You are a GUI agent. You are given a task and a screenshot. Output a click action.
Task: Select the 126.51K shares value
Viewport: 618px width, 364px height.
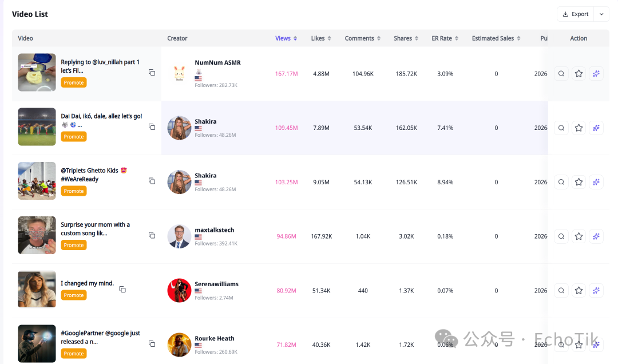(406, 182)
